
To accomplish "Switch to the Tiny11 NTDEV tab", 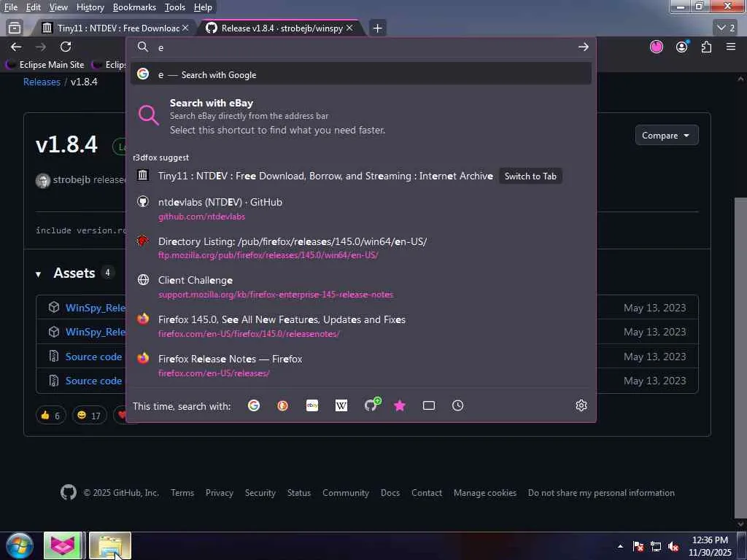I will tap(115, 28).
